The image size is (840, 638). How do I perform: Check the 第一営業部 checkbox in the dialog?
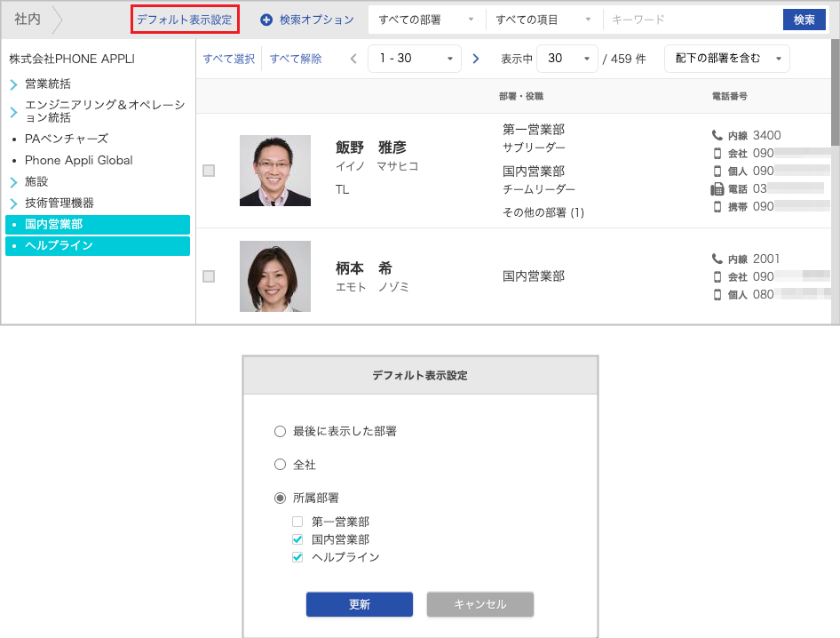297,522
